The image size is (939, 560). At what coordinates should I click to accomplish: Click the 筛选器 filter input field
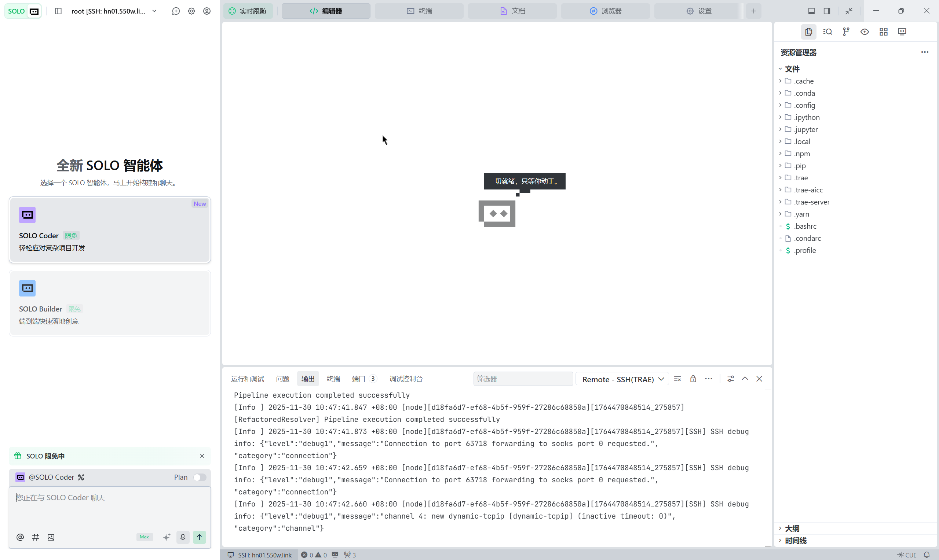pos(523,379)
